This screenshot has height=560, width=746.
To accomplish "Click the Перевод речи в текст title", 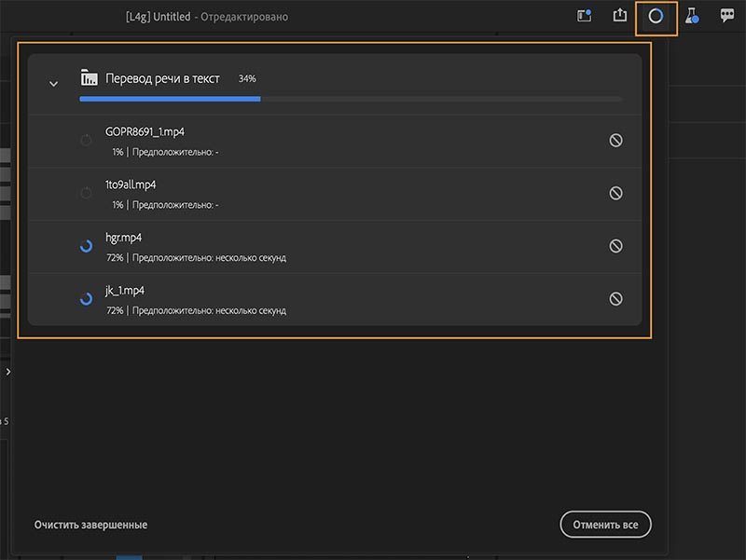I will point(162,78).
